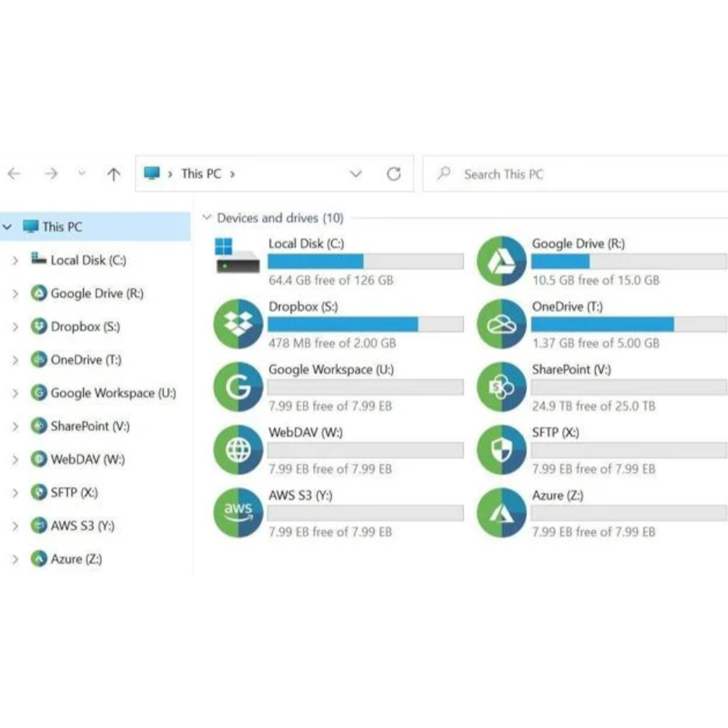The image size is (728, 728).
Task: Open the Local Disk (C:) drive icon
Action: [x=237, y=256]
